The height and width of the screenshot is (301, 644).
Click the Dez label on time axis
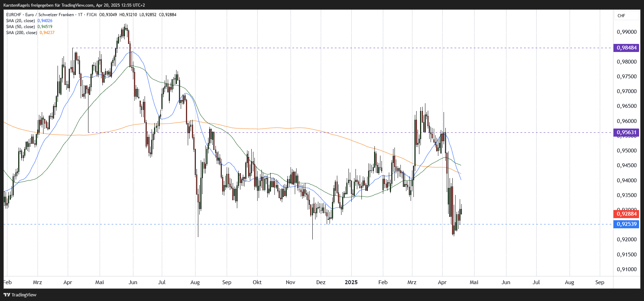321,282
